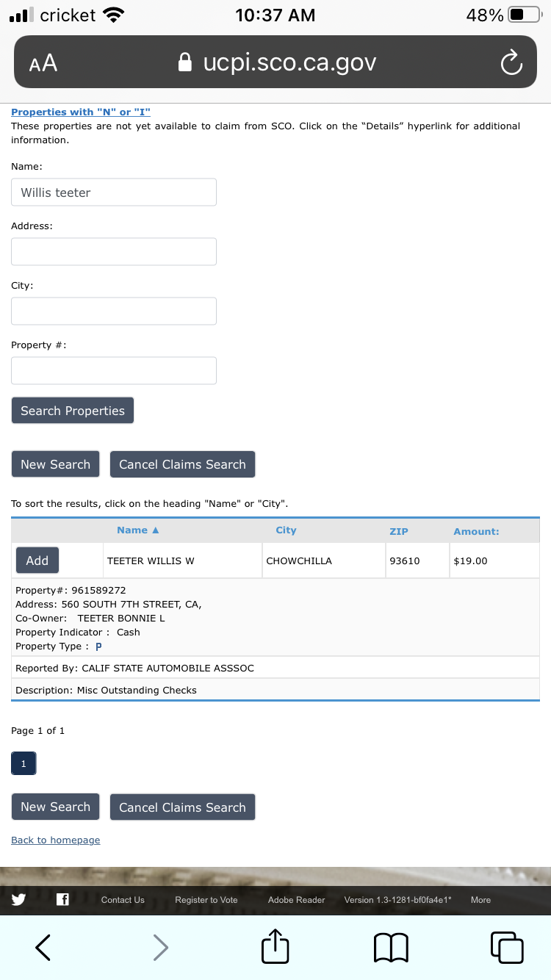Click the lower Cancel Claims Search button
551x980 pixels.
click(182, 807)
